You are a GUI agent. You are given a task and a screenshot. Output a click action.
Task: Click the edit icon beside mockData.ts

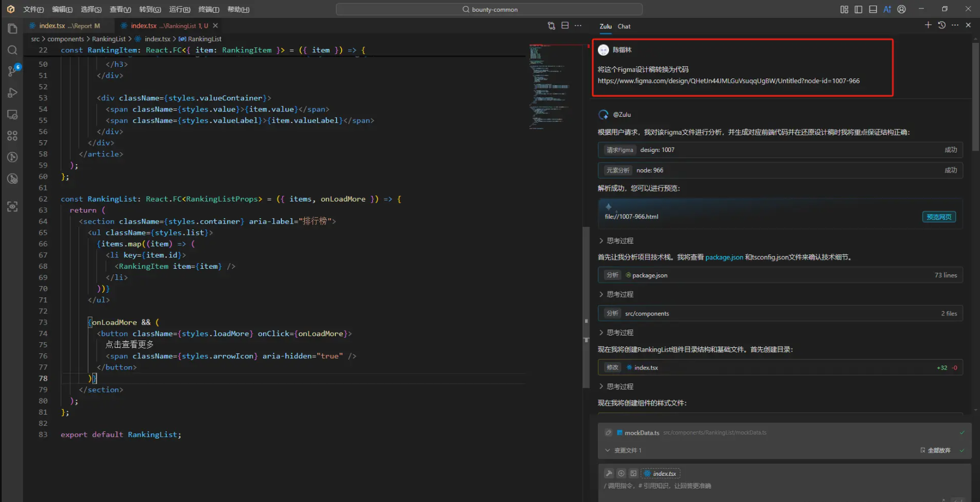point(608,432)
